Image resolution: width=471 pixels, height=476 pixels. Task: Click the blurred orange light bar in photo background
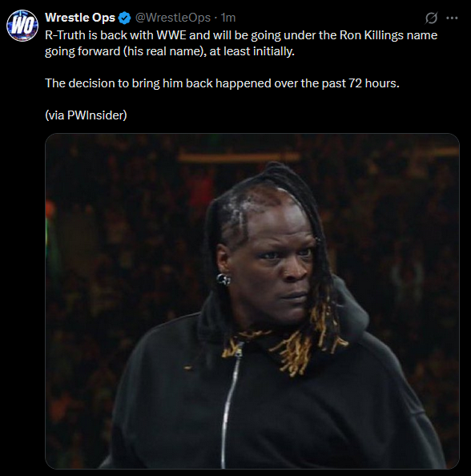click(x=239, y=157)
